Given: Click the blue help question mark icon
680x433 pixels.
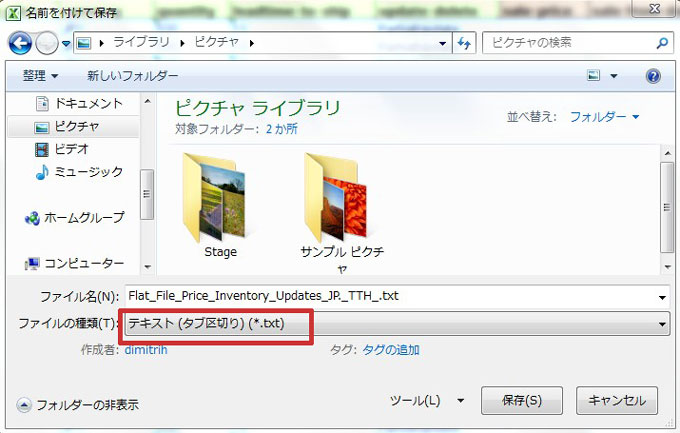Looking at the screenshot, I should 653,76.
